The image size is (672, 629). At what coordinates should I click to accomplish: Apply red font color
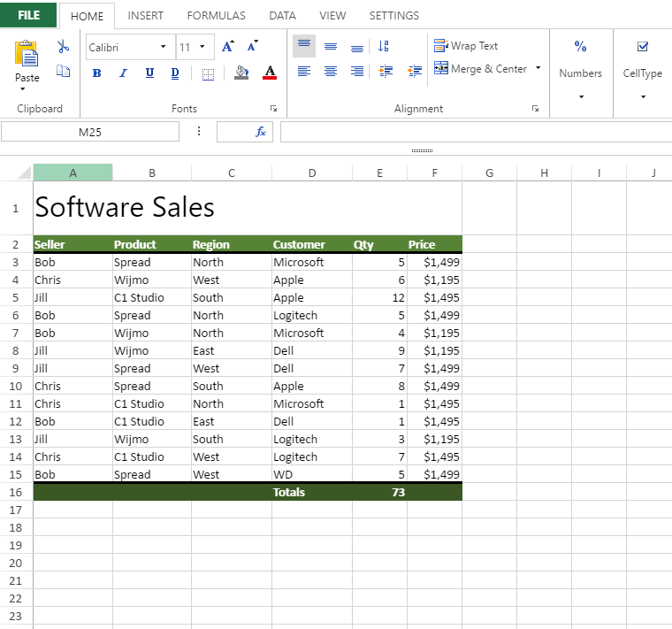pos(270,73)
